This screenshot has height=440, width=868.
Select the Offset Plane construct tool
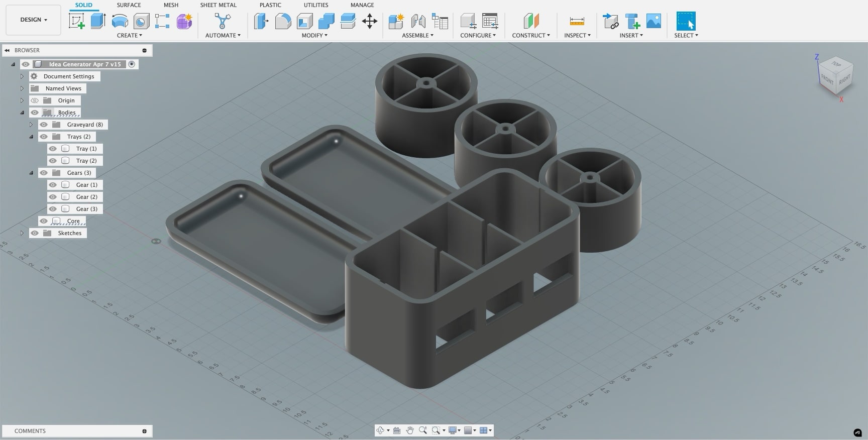point(531,21)
